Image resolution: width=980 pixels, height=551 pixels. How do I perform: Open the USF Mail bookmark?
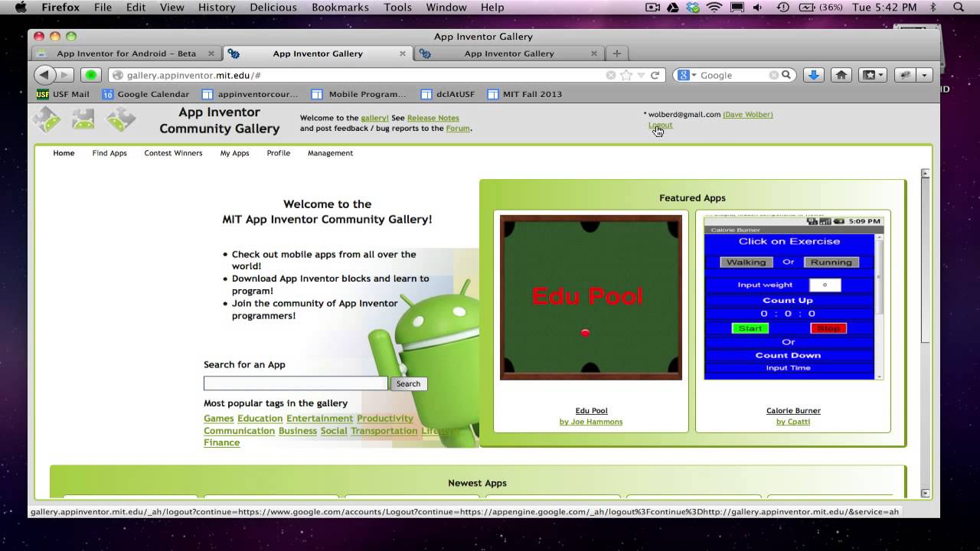(x=63, y=94)
